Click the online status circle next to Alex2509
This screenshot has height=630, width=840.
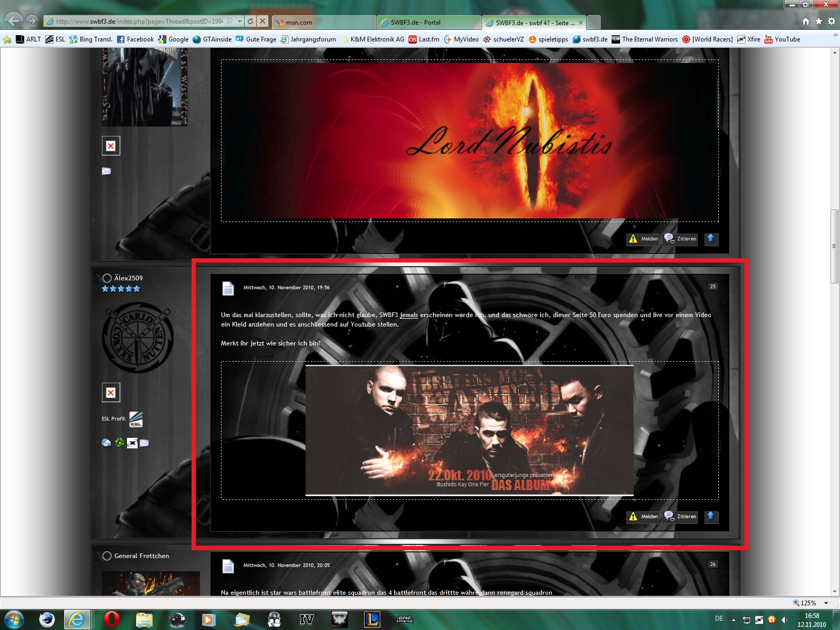click(107, 278)
